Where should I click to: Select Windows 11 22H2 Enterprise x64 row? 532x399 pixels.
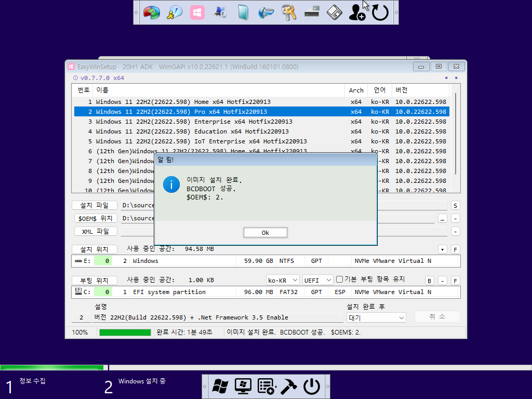click(262, 122)
